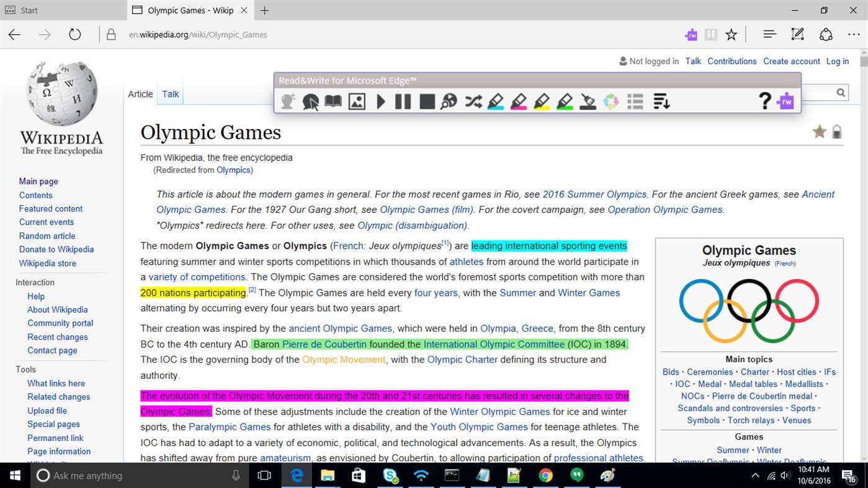Image resolution: width=868 pixels, height=488 pixels.
Task: Open Skype from the taskbar
Action: [390, 476]
